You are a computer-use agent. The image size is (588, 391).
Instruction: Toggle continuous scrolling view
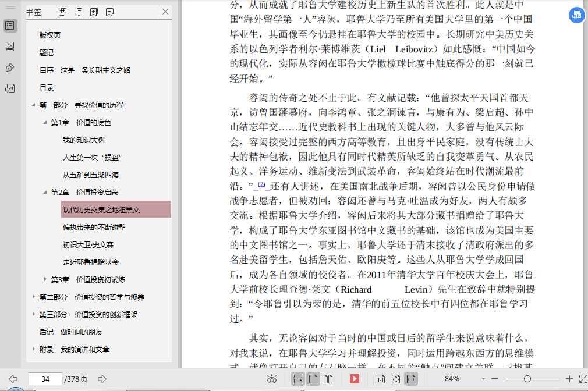298,379
